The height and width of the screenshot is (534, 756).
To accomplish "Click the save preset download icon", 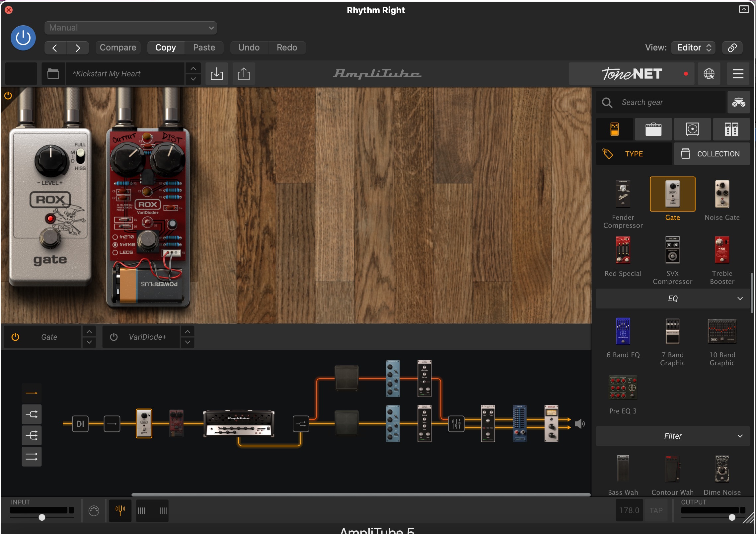I will coord(217,74).
